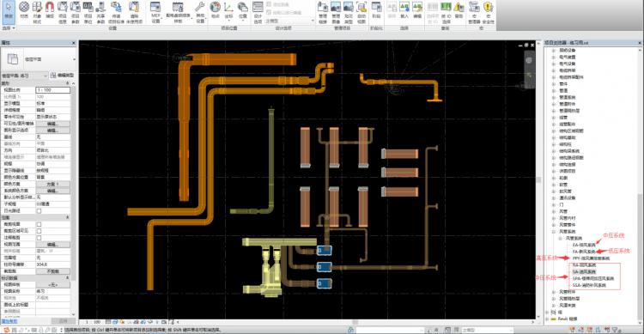
Task: Open Project Information
Action: [63, 12]
